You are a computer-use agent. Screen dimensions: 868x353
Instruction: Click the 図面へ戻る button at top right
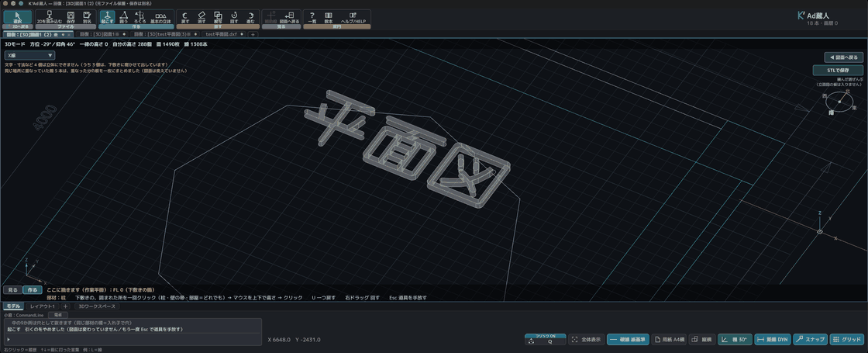(x=844, y=57)
